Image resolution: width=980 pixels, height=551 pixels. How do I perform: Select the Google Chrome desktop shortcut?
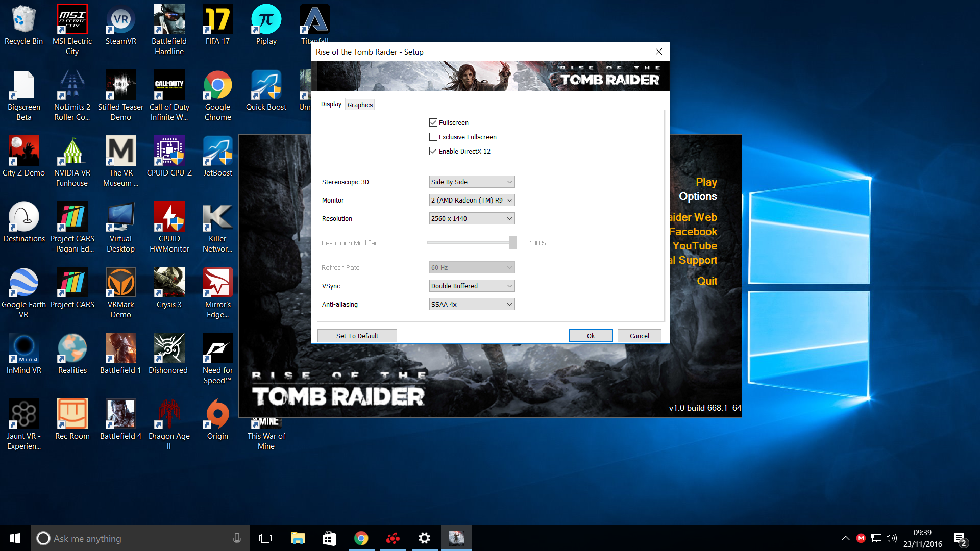click(217, 96)
